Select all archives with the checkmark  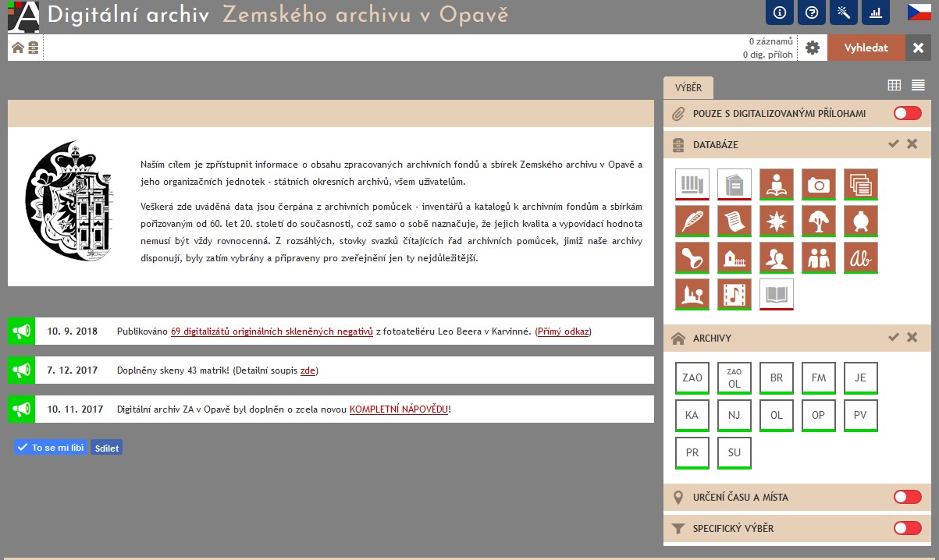point(894,338)
